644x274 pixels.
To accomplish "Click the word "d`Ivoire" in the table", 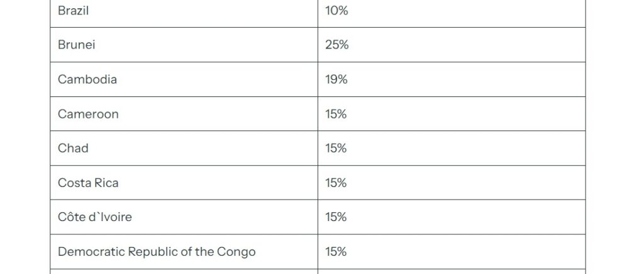I will tap(110, 217).
